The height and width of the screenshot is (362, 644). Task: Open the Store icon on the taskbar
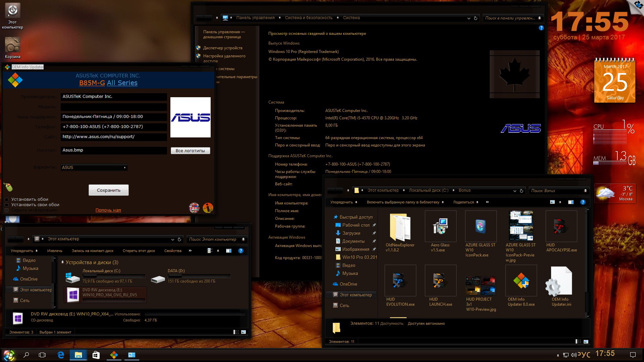tap(96, 355)
